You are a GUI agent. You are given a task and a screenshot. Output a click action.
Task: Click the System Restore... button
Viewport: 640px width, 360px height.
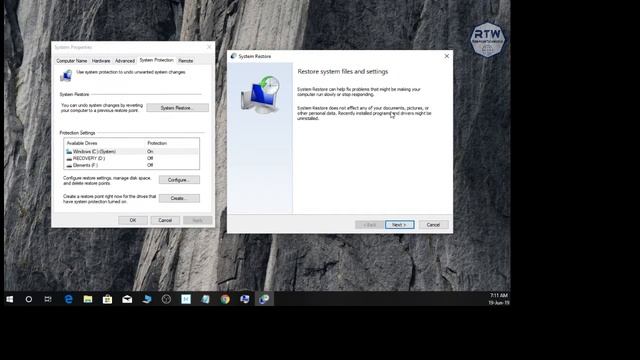(178, 108)
